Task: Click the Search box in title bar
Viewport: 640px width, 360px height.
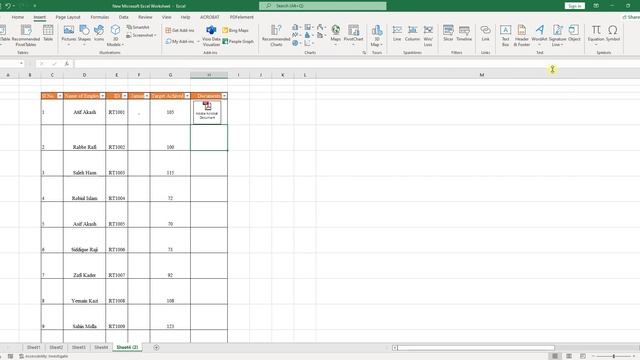Action: pyautogui.click(x=322, y=6)
